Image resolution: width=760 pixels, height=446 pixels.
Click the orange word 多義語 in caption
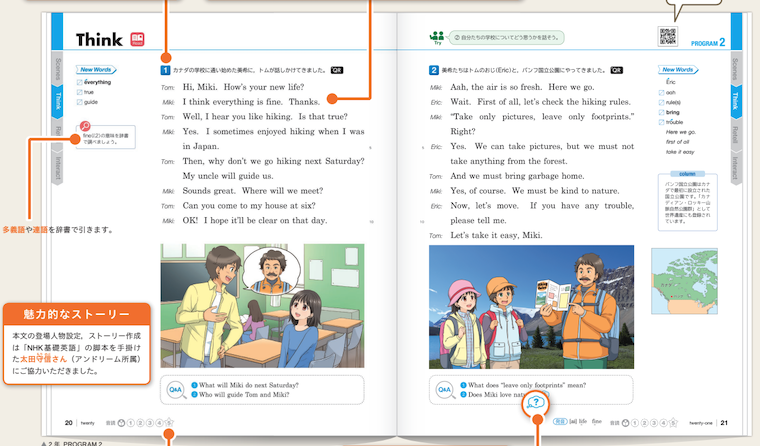pyautogui.click(x=14, y=230)
